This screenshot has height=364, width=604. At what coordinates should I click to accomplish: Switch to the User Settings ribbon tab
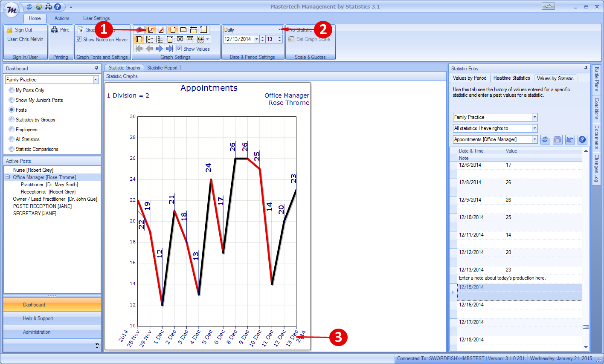coord(96,18)
